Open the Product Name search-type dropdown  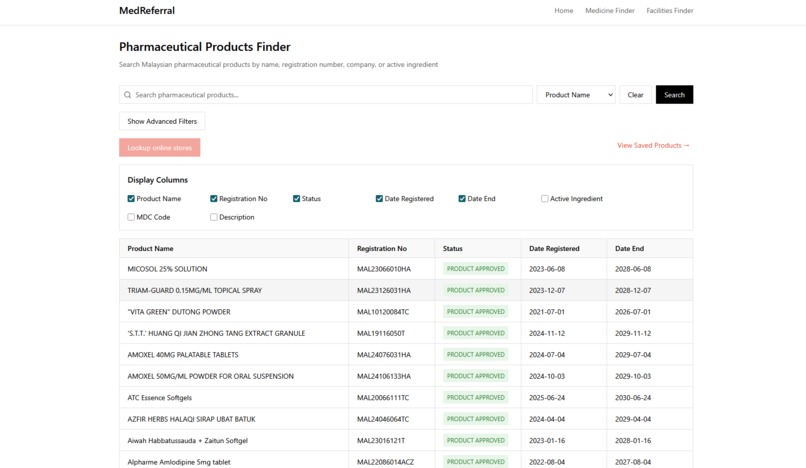[x=576, y=95]
